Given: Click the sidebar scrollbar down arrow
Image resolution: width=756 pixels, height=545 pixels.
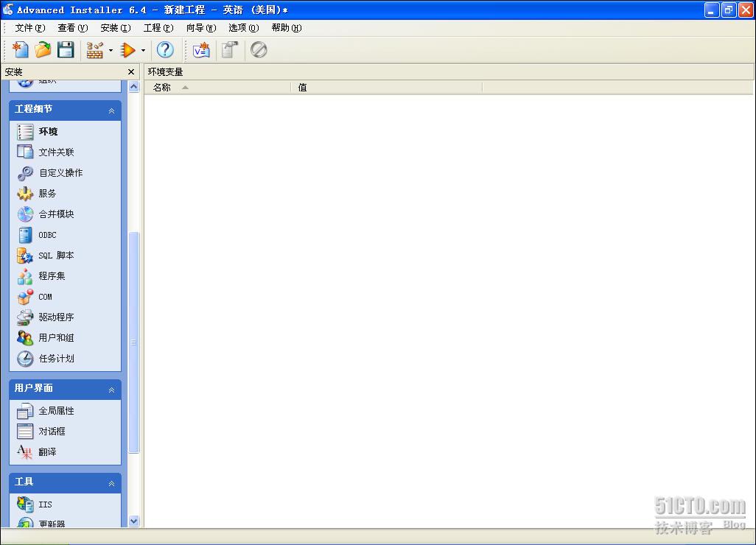Looking at the screenshot, I should pos(134,521).
